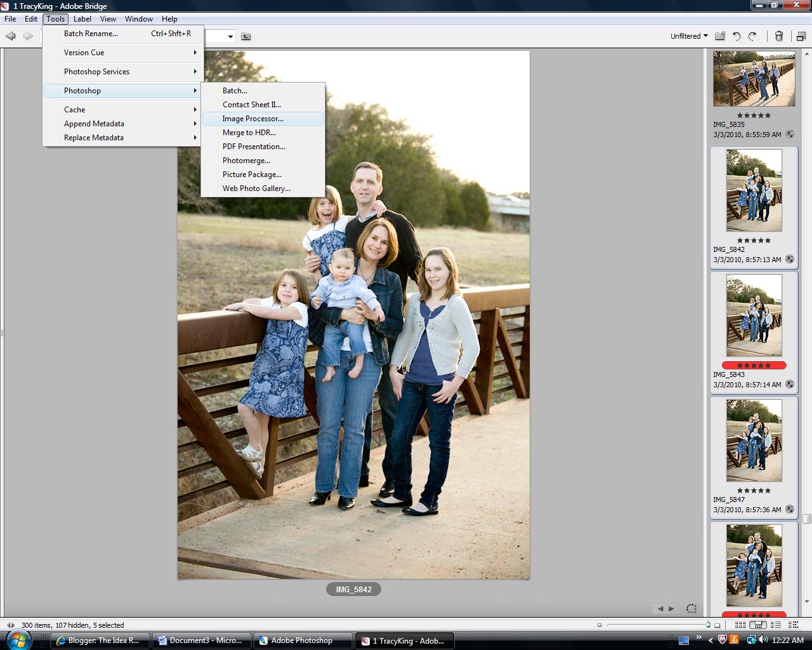Choose Contact Sheet II...
Screen dimensions: 812x650
(x=263, y=105)
